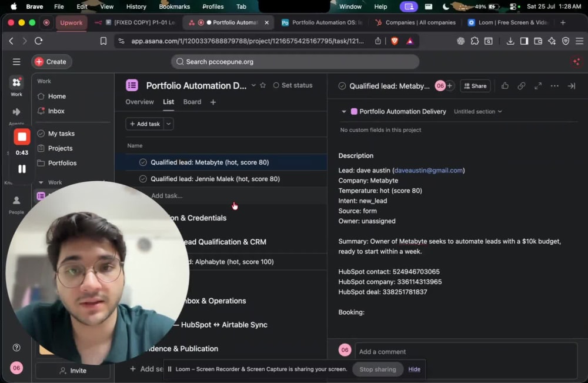Screen dimensions: 588x383
Task: Go to Home in the sidebar
Action: [56, 96]
